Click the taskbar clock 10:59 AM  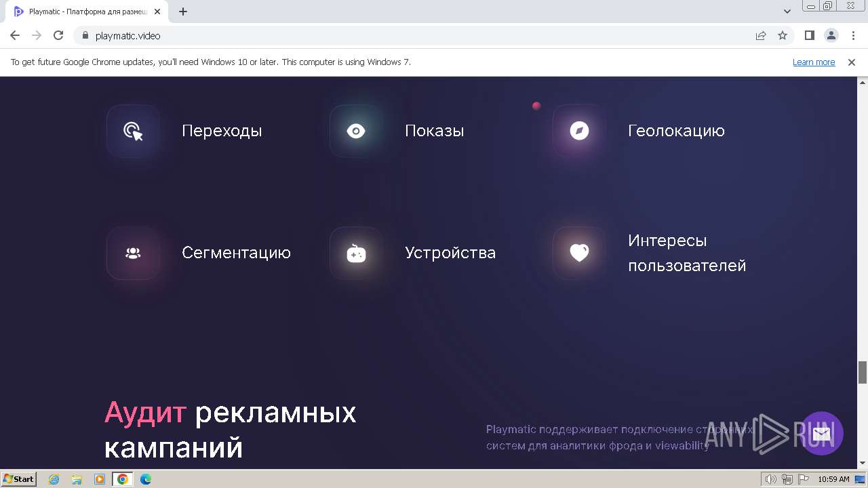tap(833, 479)
